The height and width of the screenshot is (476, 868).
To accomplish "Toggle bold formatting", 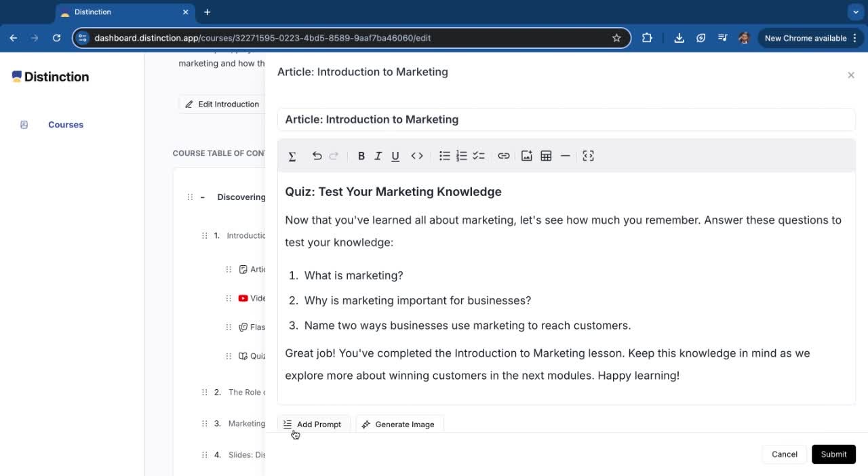I will tap(361, 156).
